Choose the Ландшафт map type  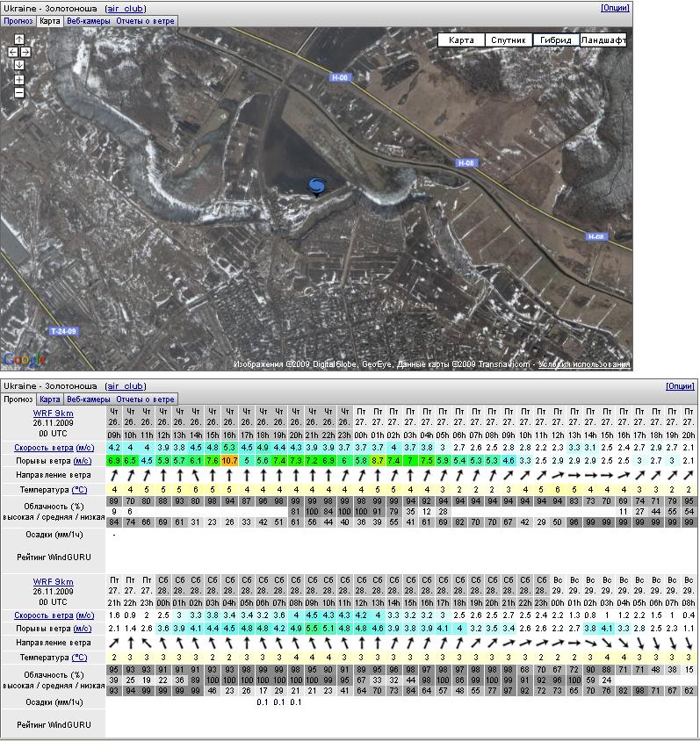tap(603, 40)
